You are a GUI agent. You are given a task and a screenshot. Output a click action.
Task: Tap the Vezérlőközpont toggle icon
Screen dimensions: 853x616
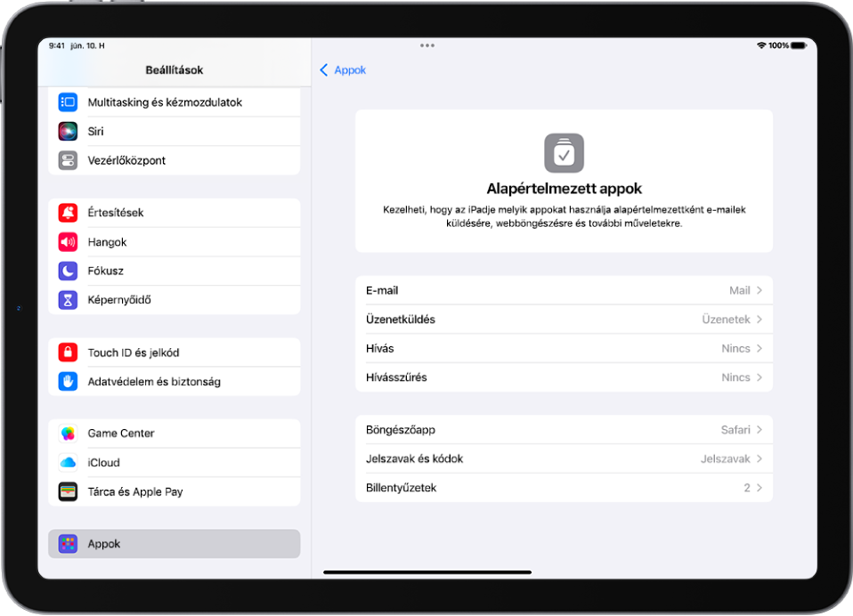coord(68,160)
